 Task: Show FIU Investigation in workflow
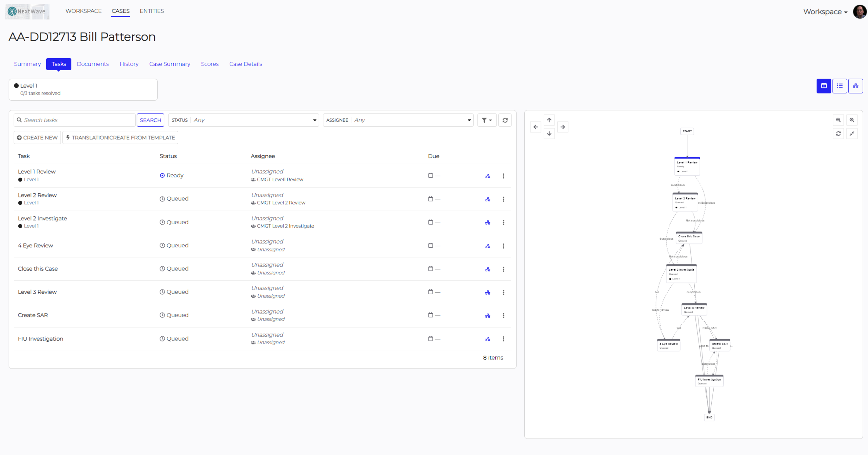(x=487, y=339)
